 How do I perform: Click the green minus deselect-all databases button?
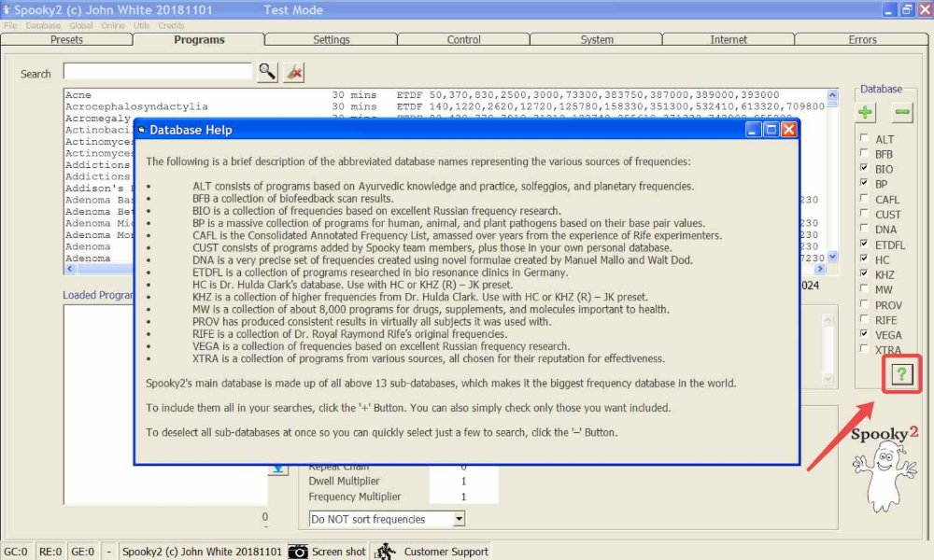tap(902, 111)
